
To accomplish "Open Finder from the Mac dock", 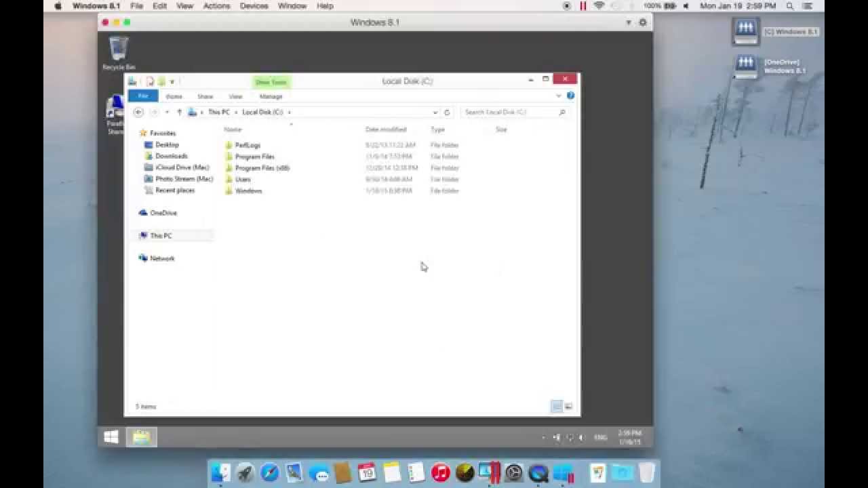I will click(220, 472).
